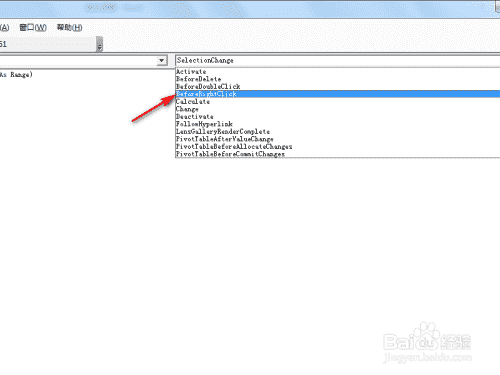Screen dimensions: 500x375
Task: Select LensGalleryRenderComplete event
Action: [337, 132]
